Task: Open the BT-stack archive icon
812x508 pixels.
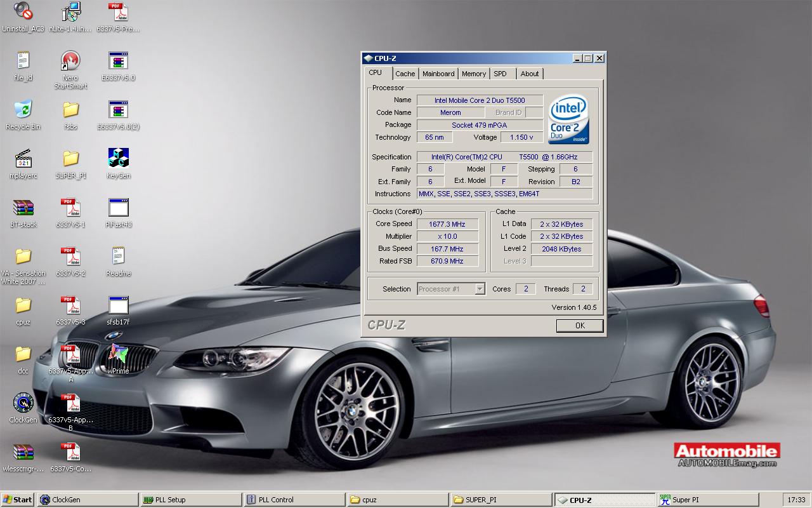Action: tap(23, 207)
